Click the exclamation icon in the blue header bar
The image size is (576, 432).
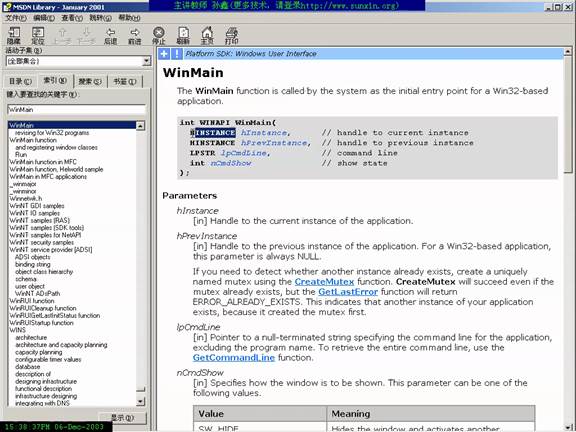point(177,54)
